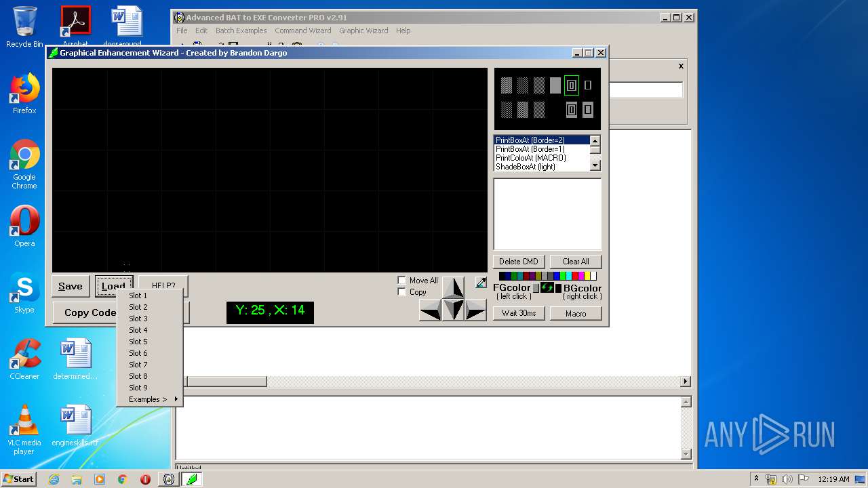This screenshot has height=488, width=868.
Task: Click the up arrow move button
Action: coord(454,287)
